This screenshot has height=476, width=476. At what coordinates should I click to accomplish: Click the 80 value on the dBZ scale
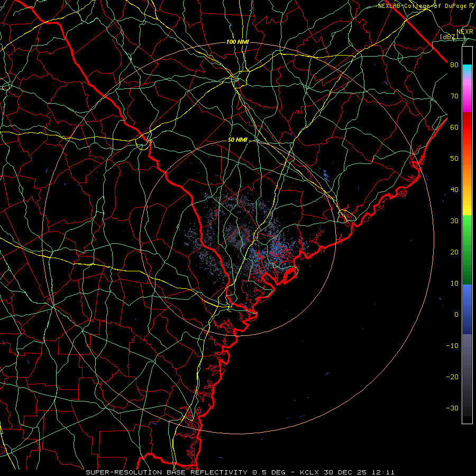(454, 65)
